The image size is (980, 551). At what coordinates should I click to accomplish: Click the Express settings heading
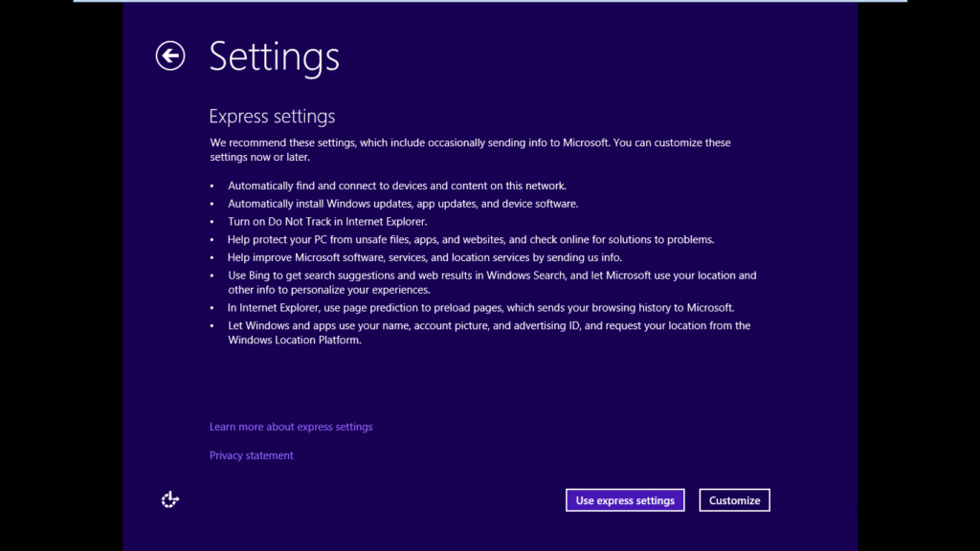pyautogui.click(x=272, y=117)
